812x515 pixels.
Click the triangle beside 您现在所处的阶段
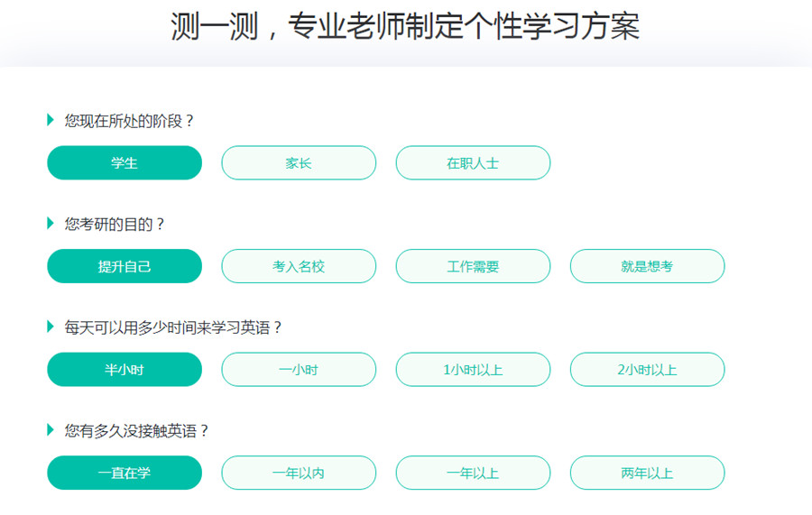pyautogui.click(x=51, y=120)
